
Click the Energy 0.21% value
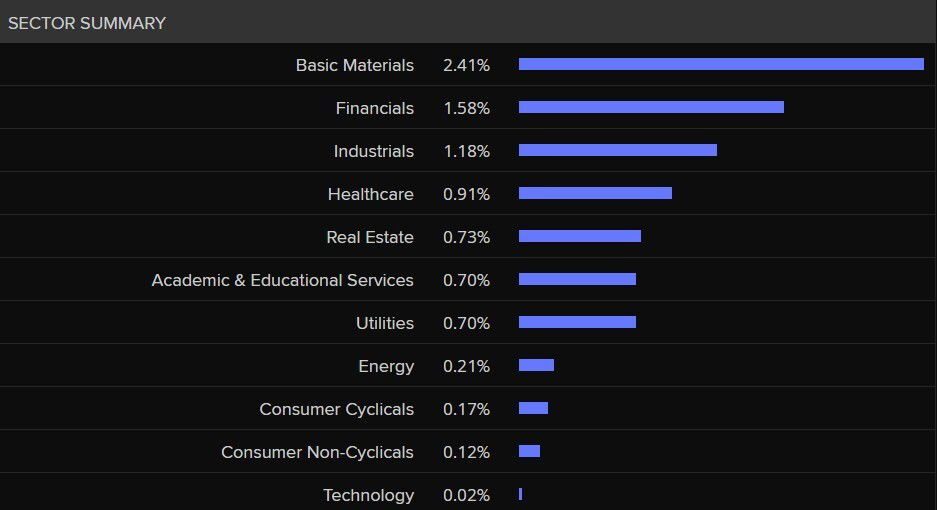pyautogui.click(x=466, y=366)
